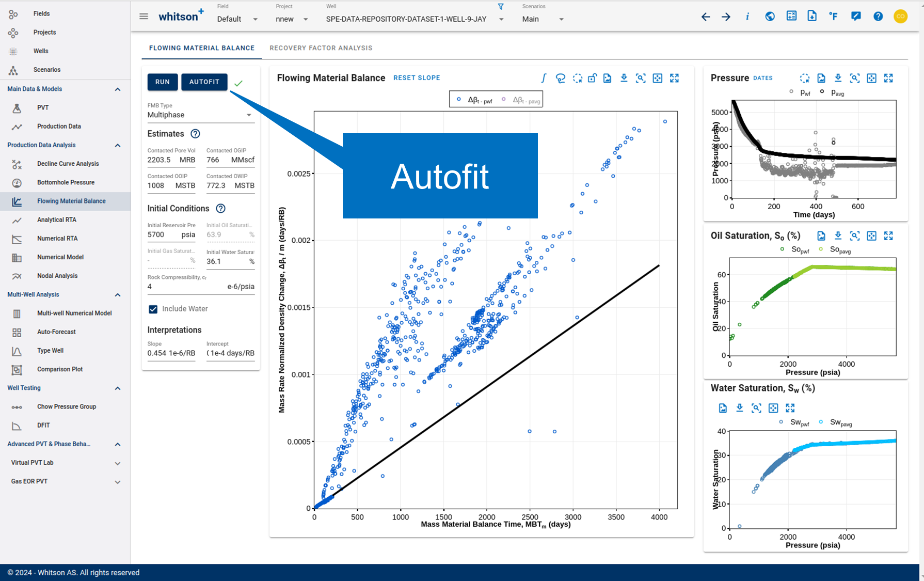Open the info 'i' icon
The height and width of the screenshot is (581, 924).
point(747,17)
